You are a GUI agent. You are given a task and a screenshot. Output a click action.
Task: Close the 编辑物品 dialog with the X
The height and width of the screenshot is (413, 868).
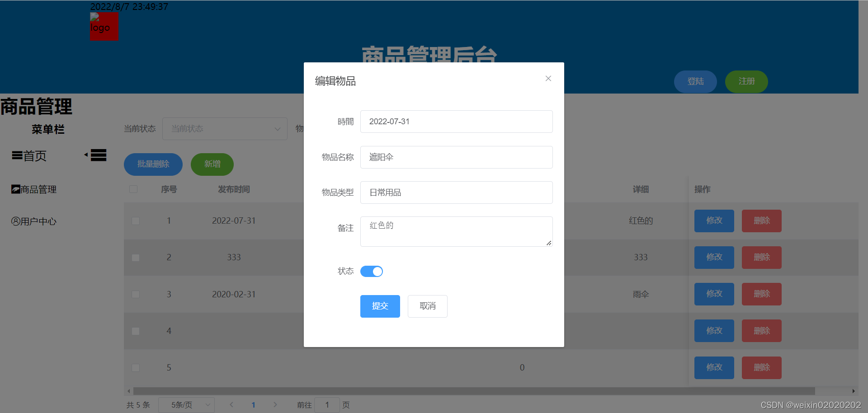548,78
